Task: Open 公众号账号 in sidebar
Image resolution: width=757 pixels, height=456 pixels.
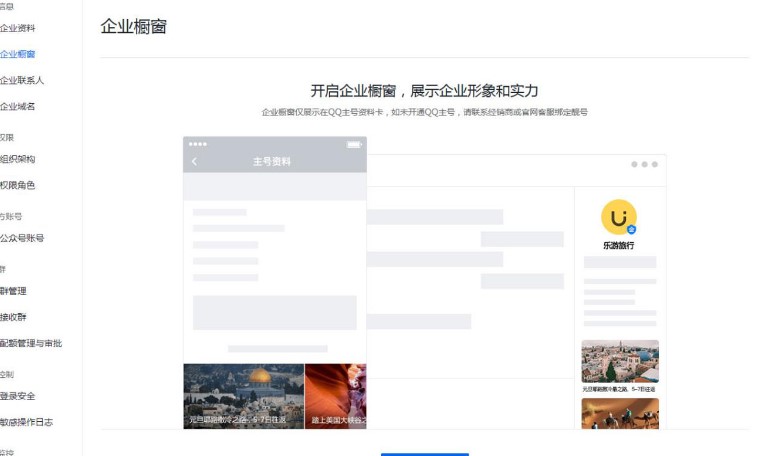Action: coord(22,238)
